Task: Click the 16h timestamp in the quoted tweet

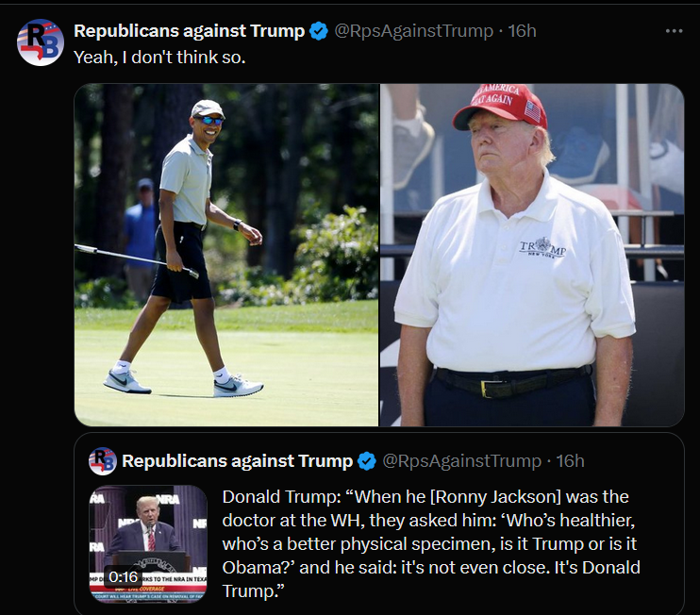Action: coord(570,461)
